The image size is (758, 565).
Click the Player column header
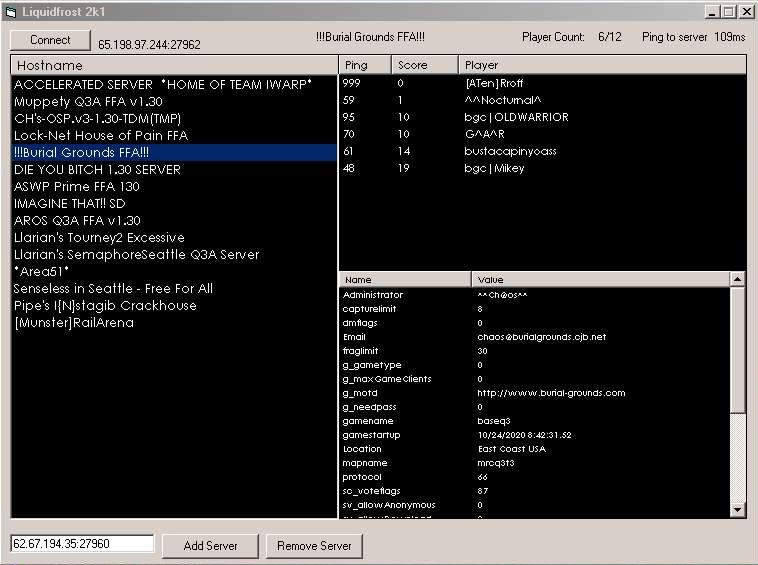(600, 65)
